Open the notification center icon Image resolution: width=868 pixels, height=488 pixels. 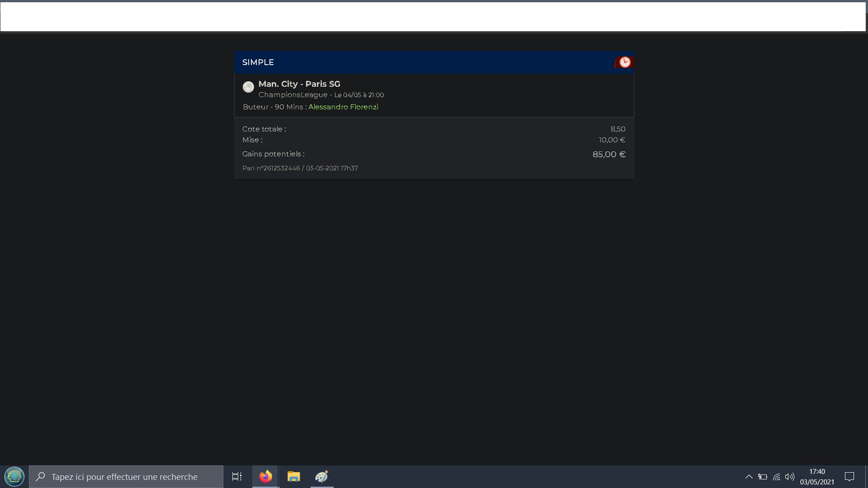849,477
